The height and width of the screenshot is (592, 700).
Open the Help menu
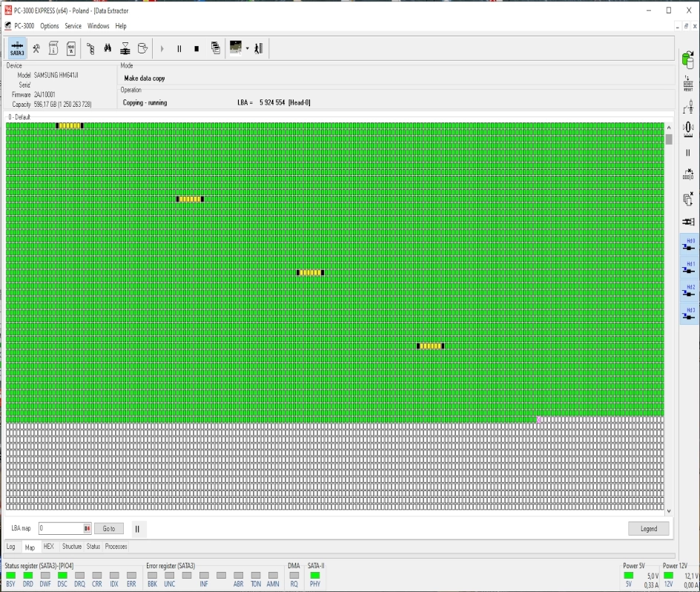[x=121, y=26]
